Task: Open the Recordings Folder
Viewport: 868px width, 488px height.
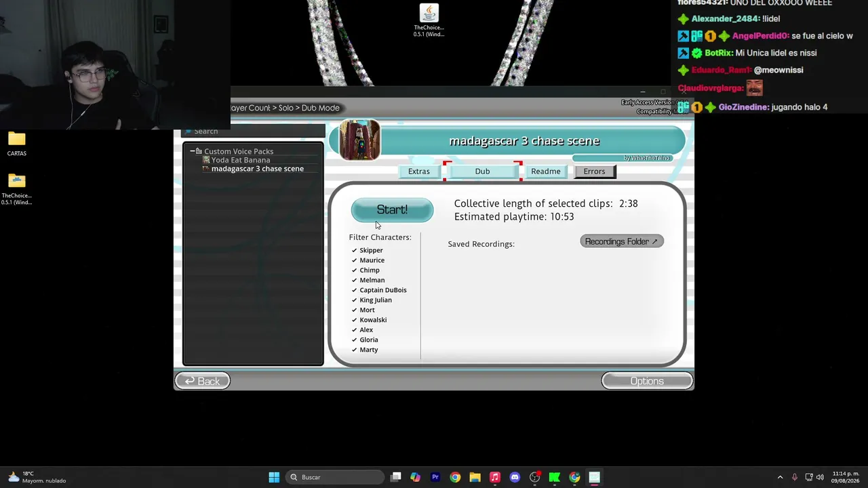Action: 621,241
